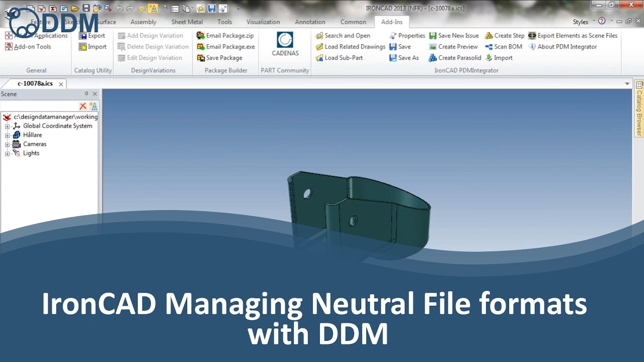This screenshot has height=362, width=644.
Task: Click Save Package in Package Builder
Action: 219,58
